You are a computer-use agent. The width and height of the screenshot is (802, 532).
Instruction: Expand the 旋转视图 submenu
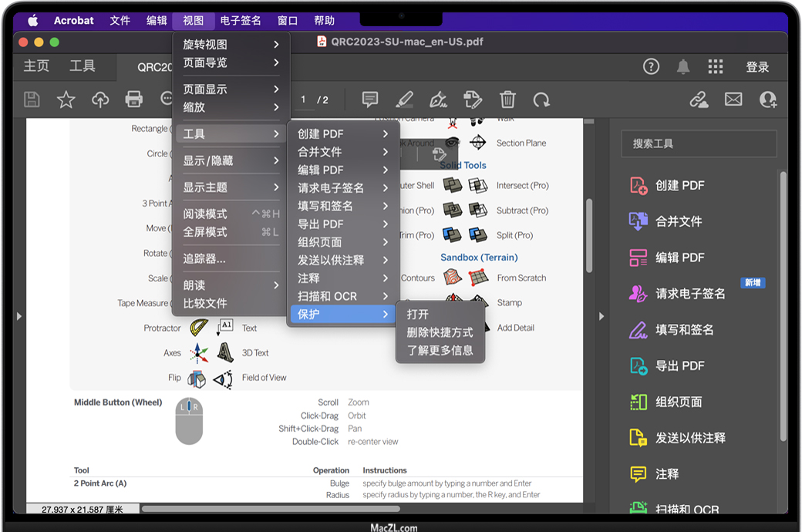pos(231,45)
